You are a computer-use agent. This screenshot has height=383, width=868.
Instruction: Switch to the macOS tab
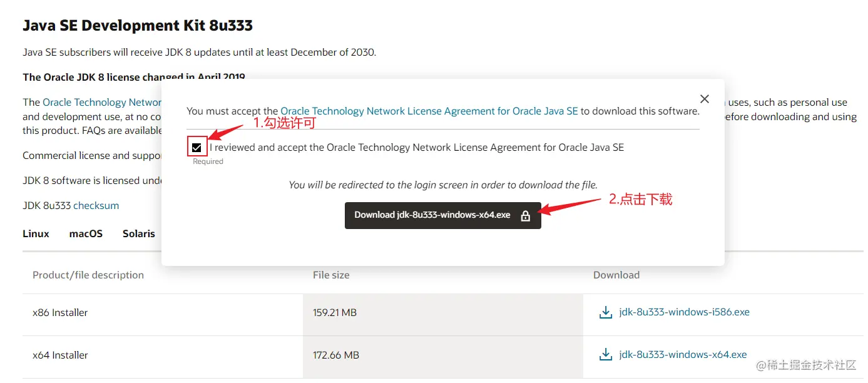click(x=86, y=233)
